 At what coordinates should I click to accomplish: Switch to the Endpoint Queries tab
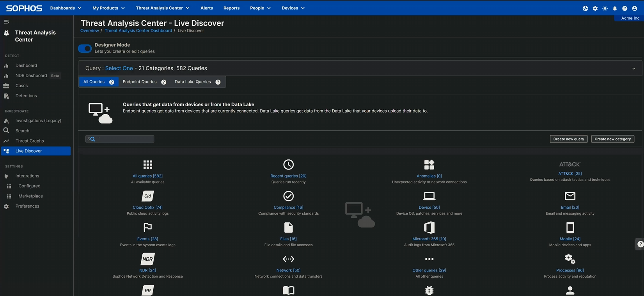click(x=140, y=82)
